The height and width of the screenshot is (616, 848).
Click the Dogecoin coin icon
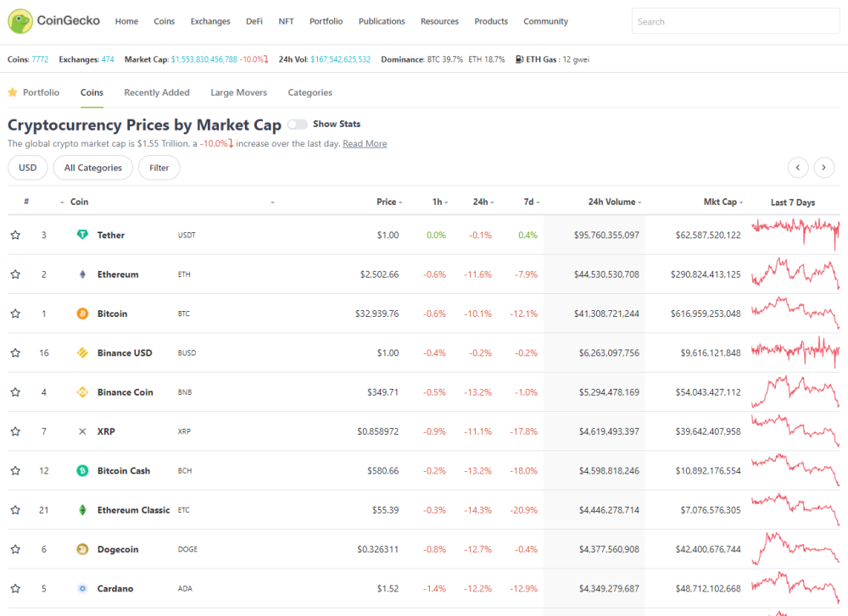pyautogui.click(x=82, y=549)
